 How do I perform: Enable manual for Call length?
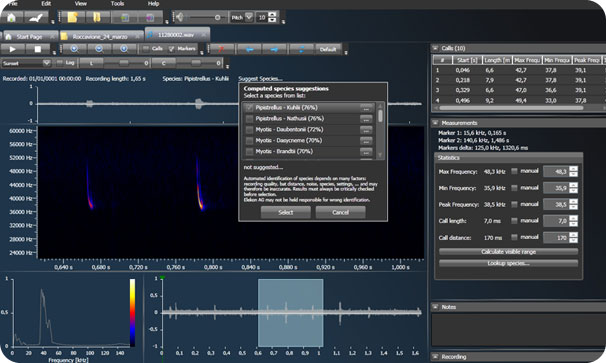[x=514, y=220]
